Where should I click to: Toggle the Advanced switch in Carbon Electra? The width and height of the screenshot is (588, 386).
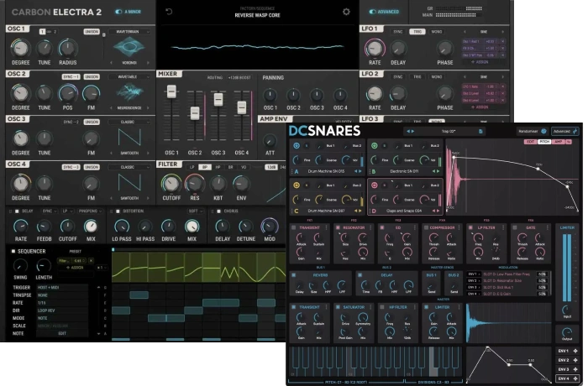click(x=372, y=12)
